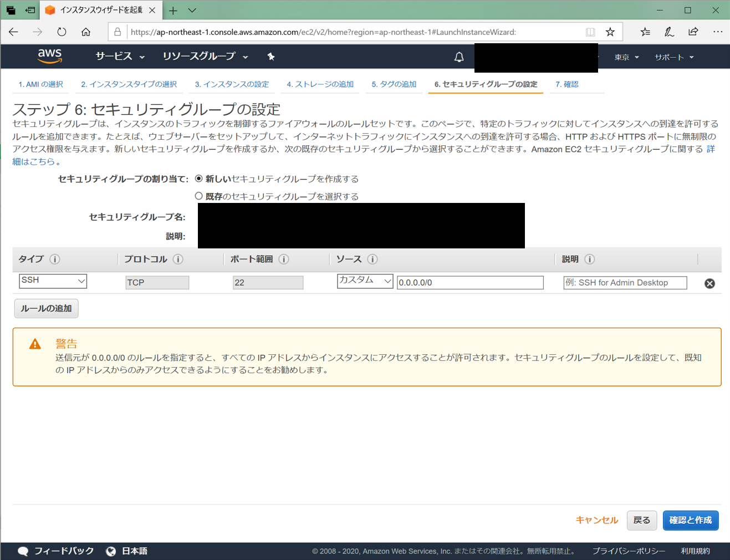Screen dimensions: 730x560
Task: Click the globe language icon in footer
Action: tap(111, 551)
